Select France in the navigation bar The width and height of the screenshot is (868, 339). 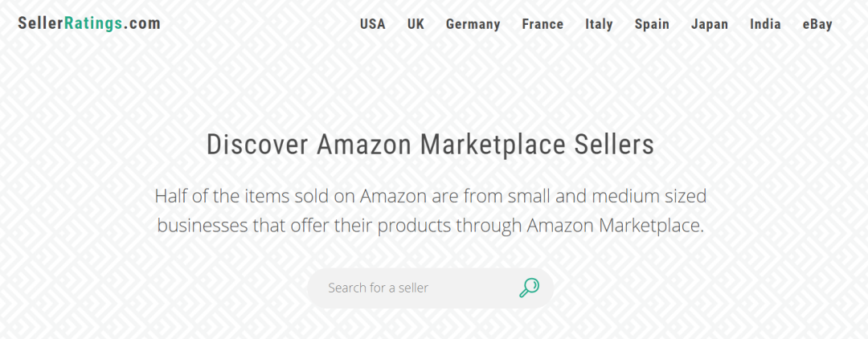click(x=542, y=24)
